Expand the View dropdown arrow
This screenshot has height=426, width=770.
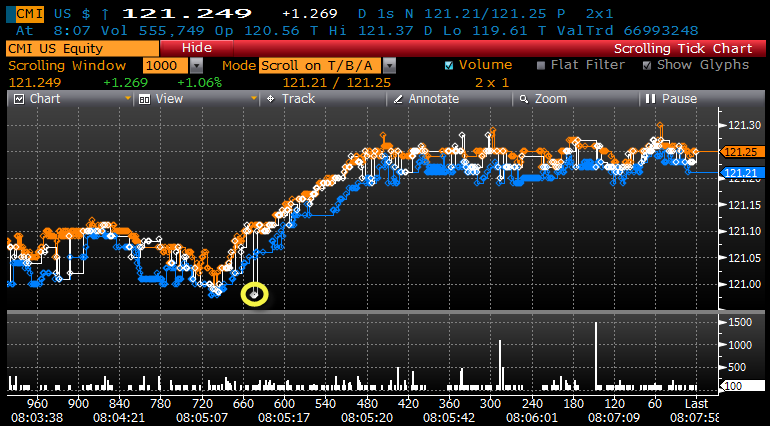(254, 99)
